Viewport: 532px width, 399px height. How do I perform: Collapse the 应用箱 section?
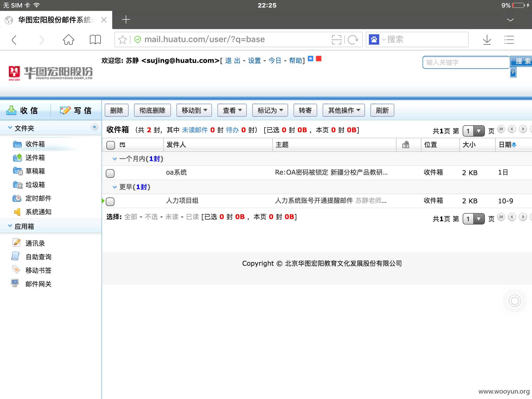pos(10,226)
